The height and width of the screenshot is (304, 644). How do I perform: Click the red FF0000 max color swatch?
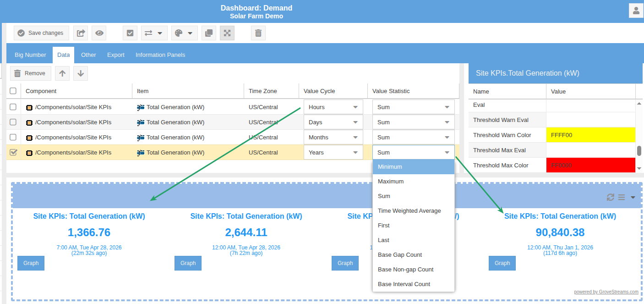[591, 165]
